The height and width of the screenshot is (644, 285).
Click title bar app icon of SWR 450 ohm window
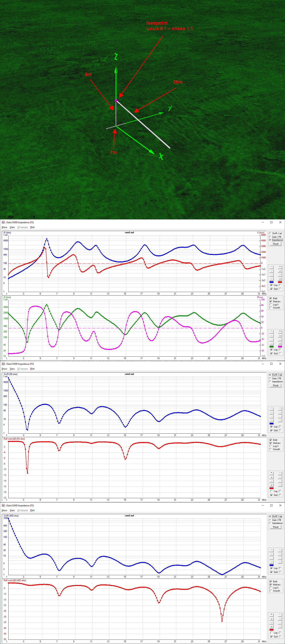[x=3, y=505]
